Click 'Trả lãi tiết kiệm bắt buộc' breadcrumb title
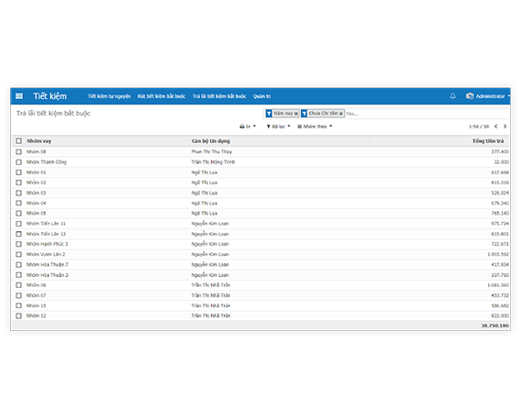Viewport: 523px width, 420px height. [x=53, y=114]
